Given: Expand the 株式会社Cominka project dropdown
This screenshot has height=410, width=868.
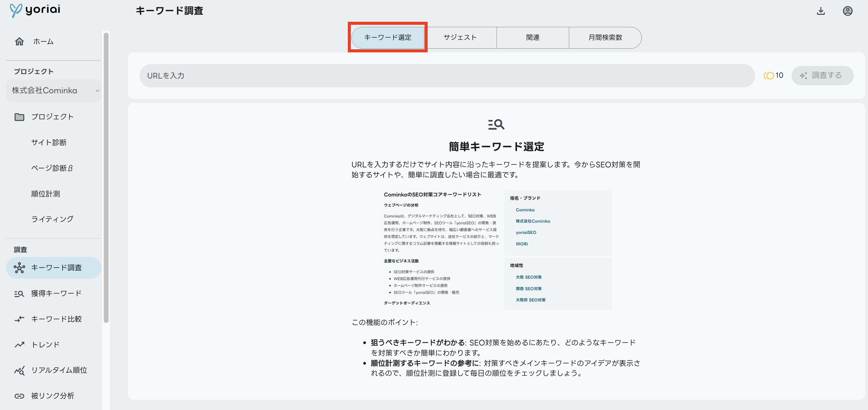Looking at the screenshot, I should tap(54, 91).
